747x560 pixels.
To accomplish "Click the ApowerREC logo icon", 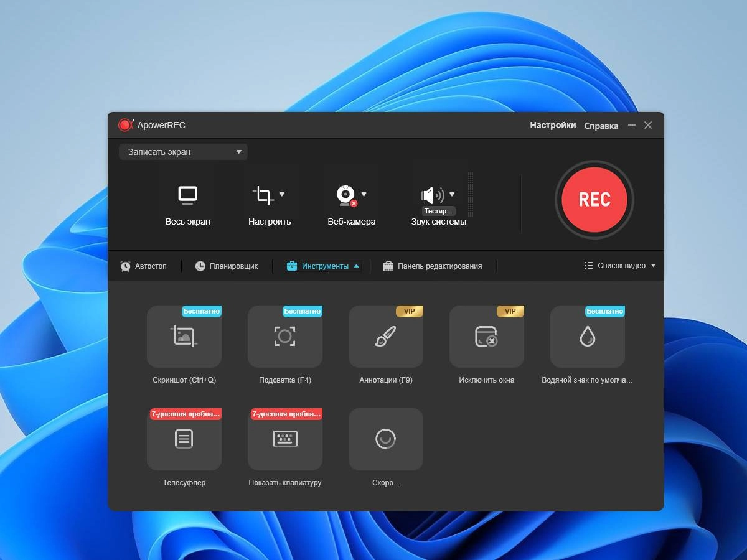I will pos(126,125).
